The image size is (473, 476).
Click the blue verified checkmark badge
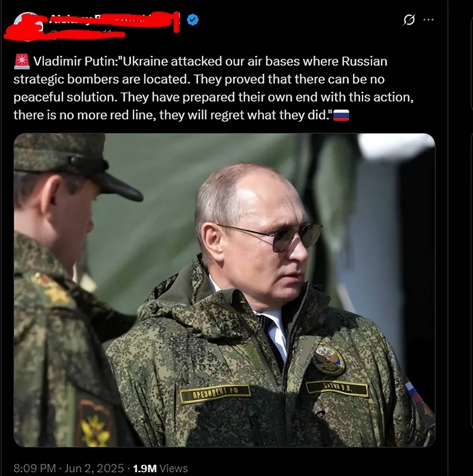click(193, 20)
